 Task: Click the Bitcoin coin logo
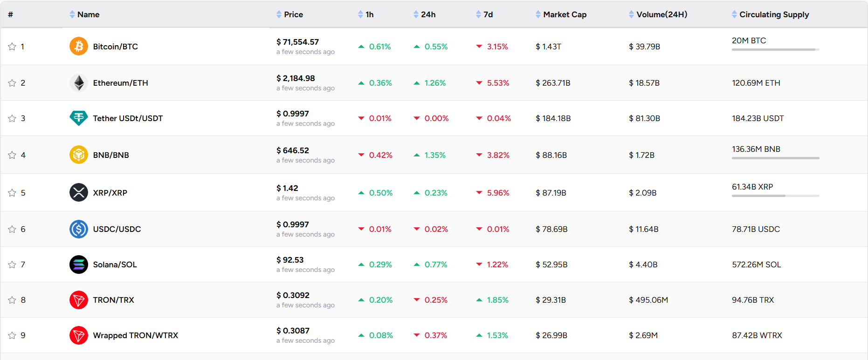[78, 46]
